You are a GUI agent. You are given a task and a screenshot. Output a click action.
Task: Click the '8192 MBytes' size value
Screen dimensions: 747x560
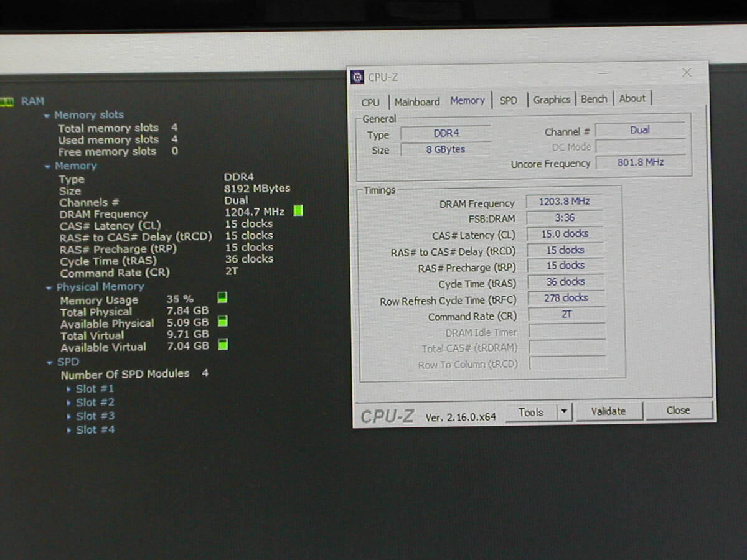coord(257,188)
